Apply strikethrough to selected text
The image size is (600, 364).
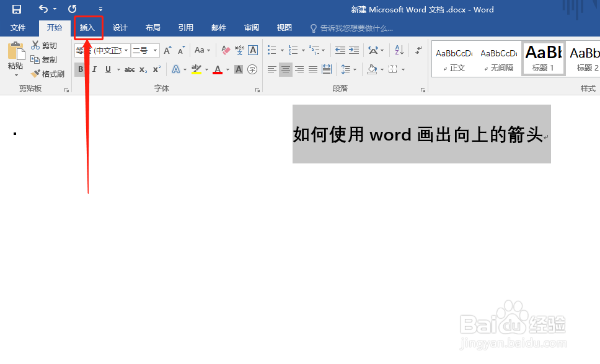pyautogui.click(x=130, y=69)
